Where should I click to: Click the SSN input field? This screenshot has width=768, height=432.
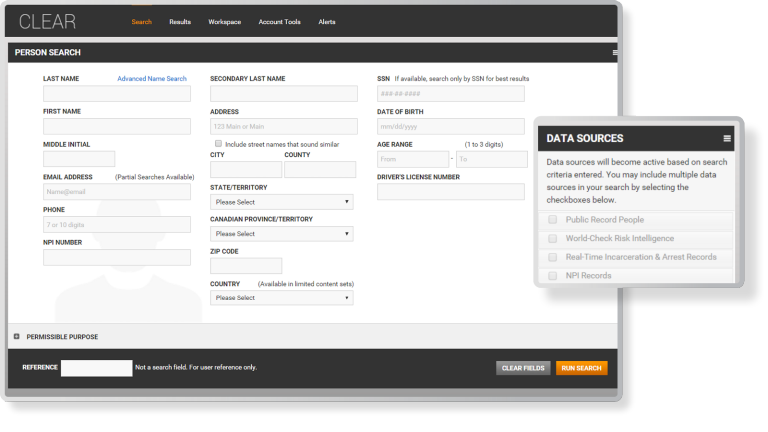450,94
